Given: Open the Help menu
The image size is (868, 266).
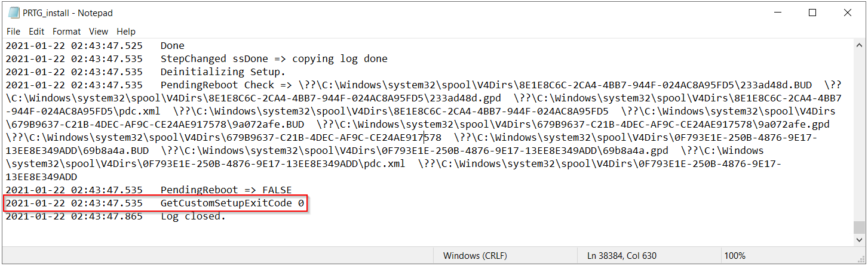Looking at the screenshot, I should [x=126, y=32].
